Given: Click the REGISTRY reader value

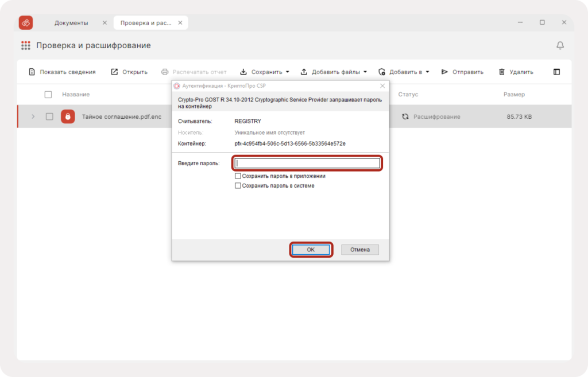Looking at the screenshot, I should [x=248, y=122].
